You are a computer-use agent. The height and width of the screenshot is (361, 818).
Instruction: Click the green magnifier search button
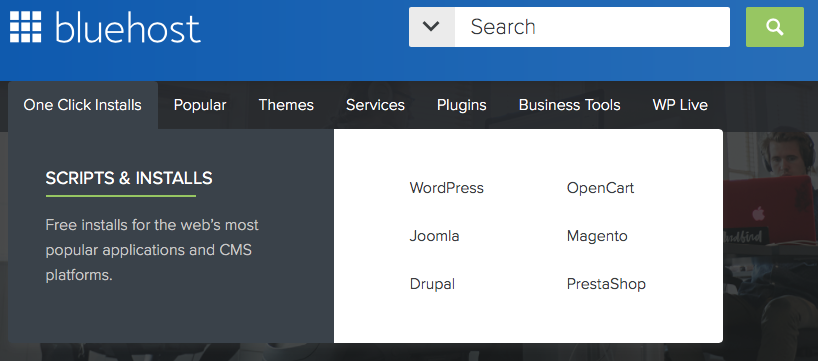(x=775, y=27)
